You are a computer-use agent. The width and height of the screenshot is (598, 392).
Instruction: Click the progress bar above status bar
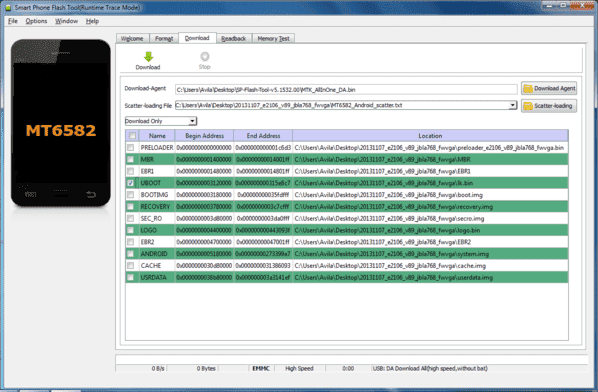[351, 360]
